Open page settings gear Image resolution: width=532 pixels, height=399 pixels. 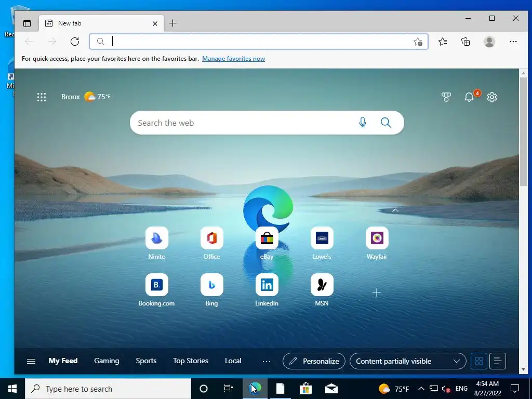(491, 97)
